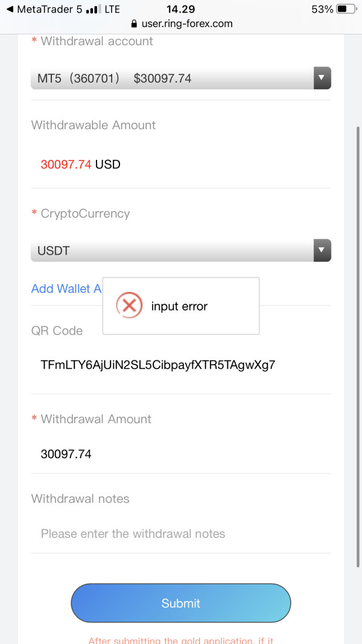This screenshot has width=362, height=644.
Task: Tap the QR Code label
Action: (57, 331)
